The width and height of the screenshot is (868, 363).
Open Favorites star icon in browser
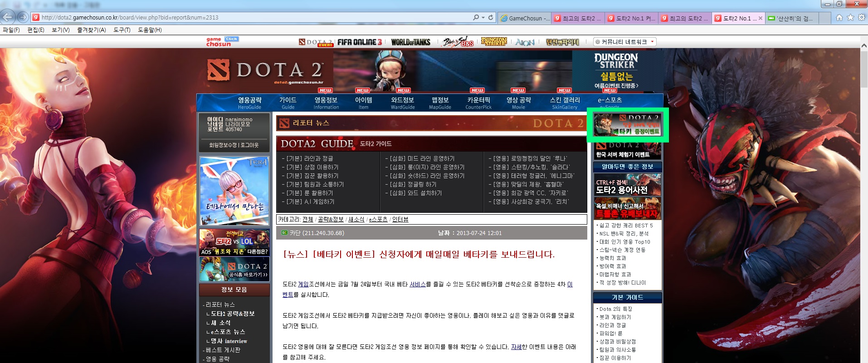[x=850, y=17]
